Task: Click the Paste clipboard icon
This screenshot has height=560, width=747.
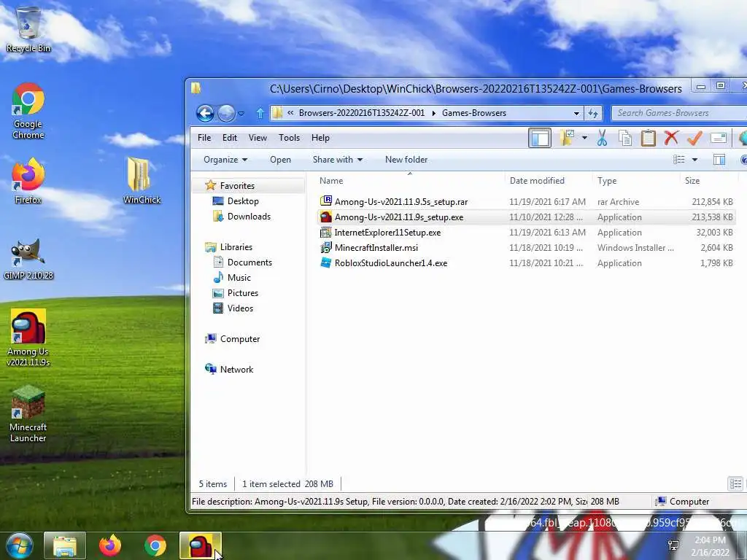Action: [648, 138]
